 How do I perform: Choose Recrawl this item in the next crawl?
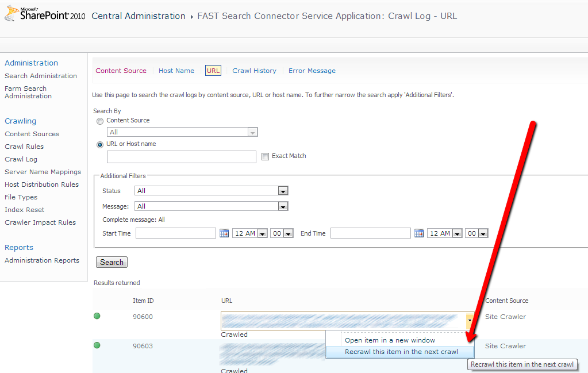click(x=401, y=352)
